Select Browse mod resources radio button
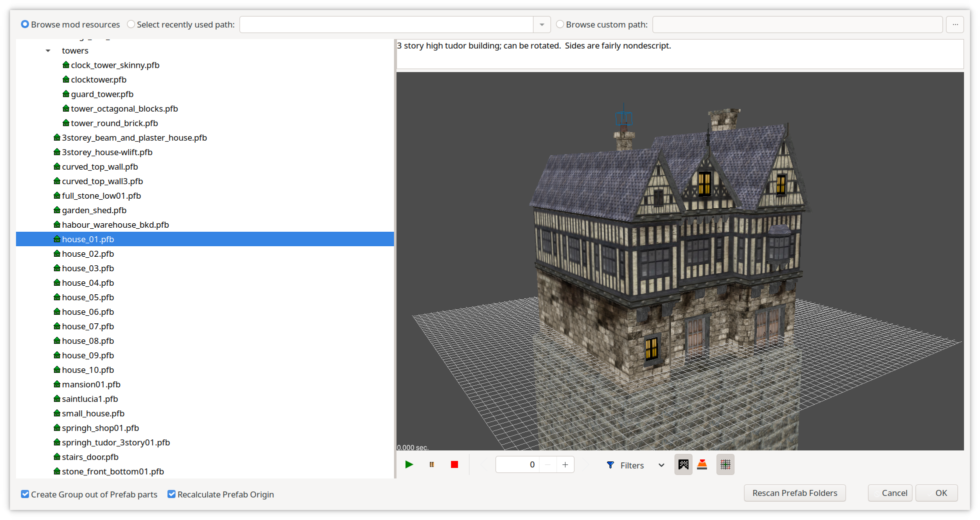 (25, 25)
